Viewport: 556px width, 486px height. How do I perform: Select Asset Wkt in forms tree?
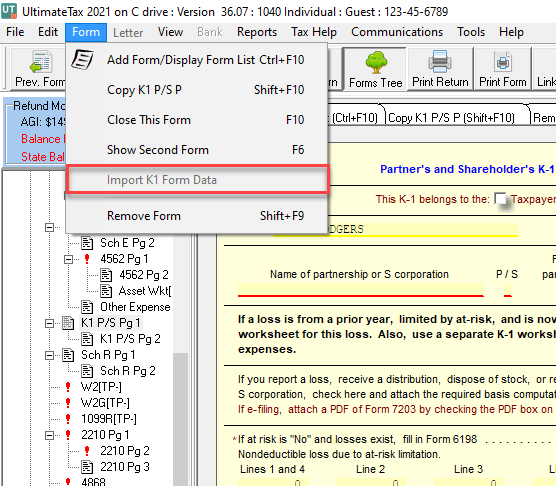point(145,291)
